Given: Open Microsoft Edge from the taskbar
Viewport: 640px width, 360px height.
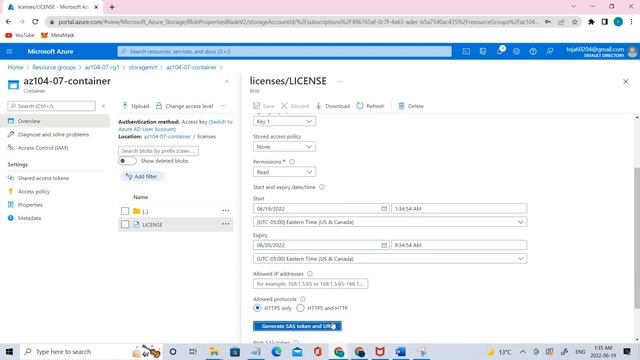Looking at the screenshot, I should pos(276,351).
